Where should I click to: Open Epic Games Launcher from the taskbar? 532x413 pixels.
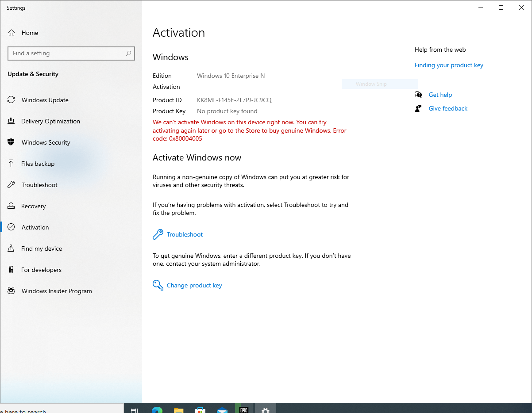coord(243,409)
